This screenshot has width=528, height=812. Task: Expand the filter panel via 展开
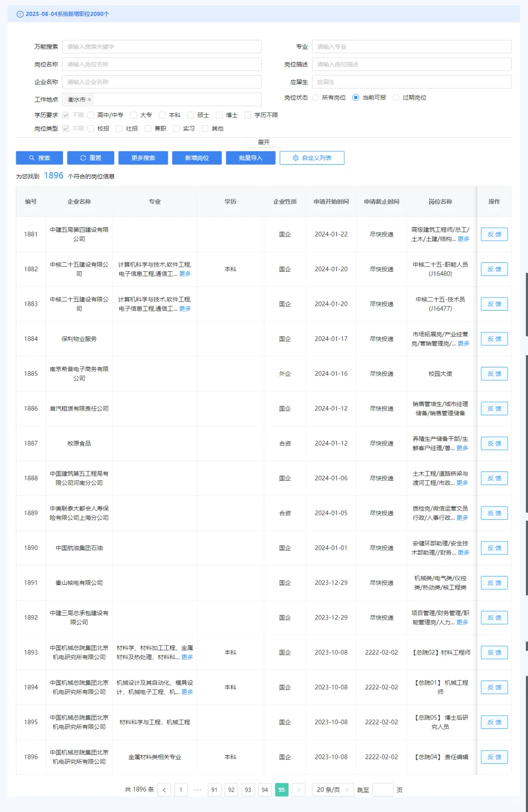[x=264, y=142]
